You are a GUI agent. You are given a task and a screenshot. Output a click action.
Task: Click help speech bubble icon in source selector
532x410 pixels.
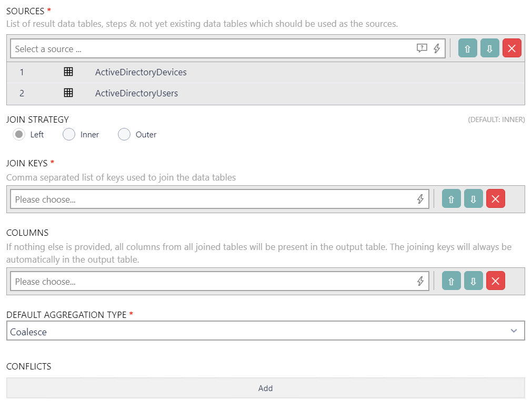(421, 49)
